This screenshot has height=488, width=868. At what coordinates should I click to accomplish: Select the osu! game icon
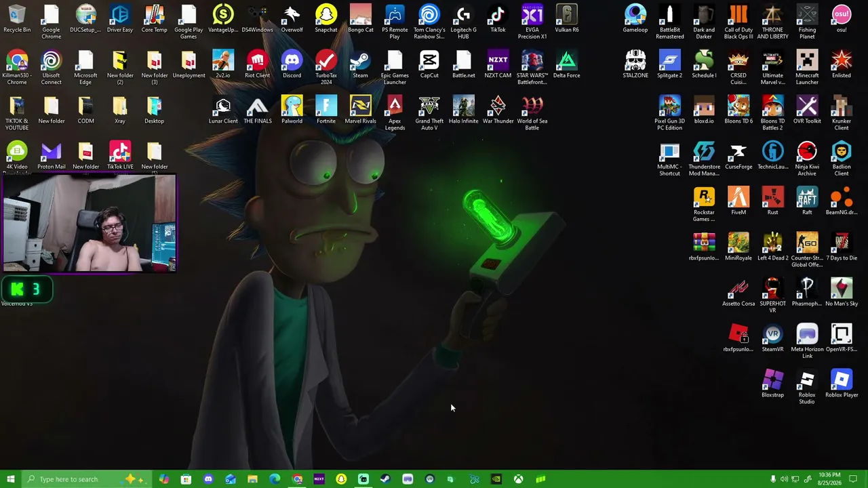841,19
